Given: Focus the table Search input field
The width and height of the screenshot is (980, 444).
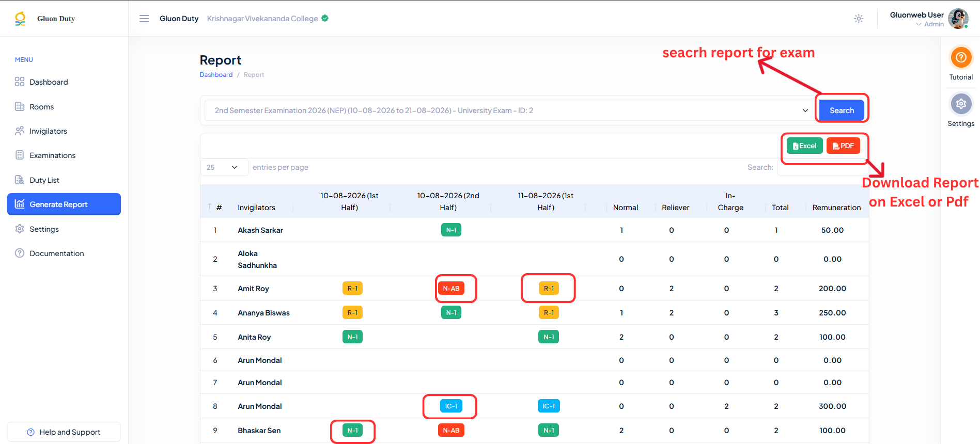Looking at the screenshot, I should tap(822, 167).
